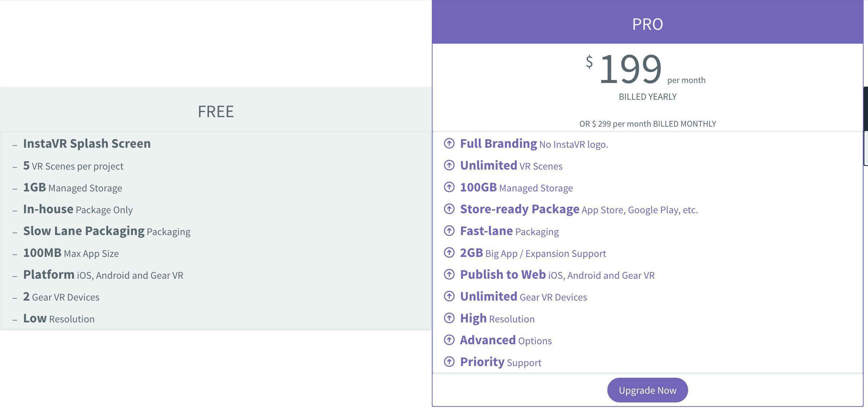868x409 pixels.
Task: Click the upgrade icon beside Store-ready Package
Action: tap(449, 209)
